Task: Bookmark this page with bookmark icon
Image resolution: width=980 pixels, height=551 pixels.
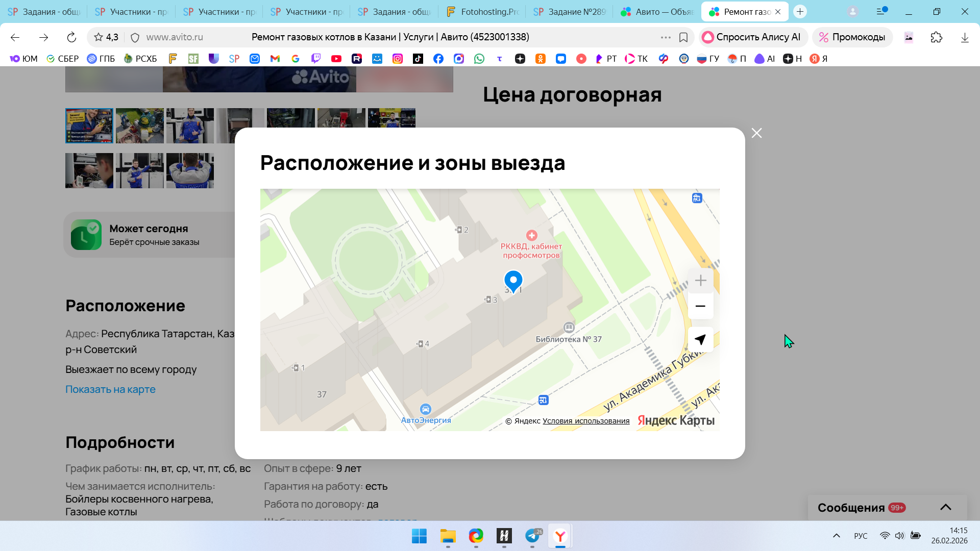Action: [x=683, y=37]
